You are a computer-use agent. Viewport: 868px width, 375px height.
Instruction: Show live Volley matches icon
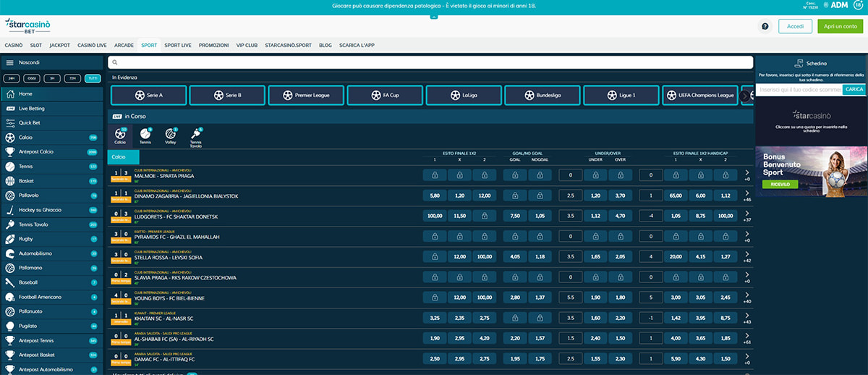pyautogui.click(x=171, y=135)
